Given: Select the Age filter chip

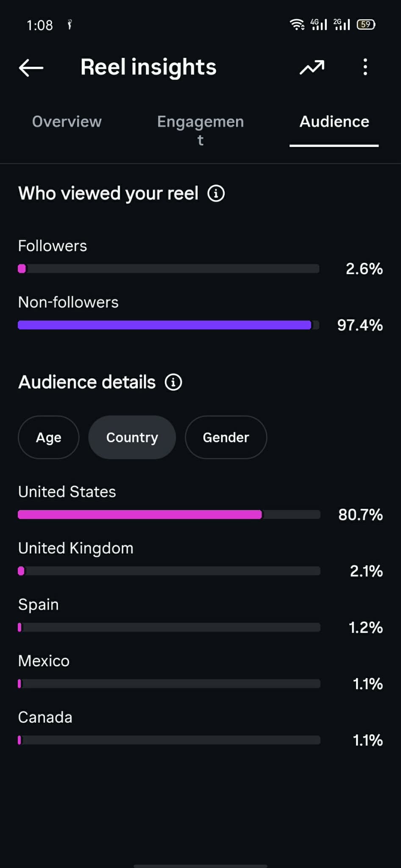Looking at the screenshot, I should pyautogui.click(x=49, y=437).
